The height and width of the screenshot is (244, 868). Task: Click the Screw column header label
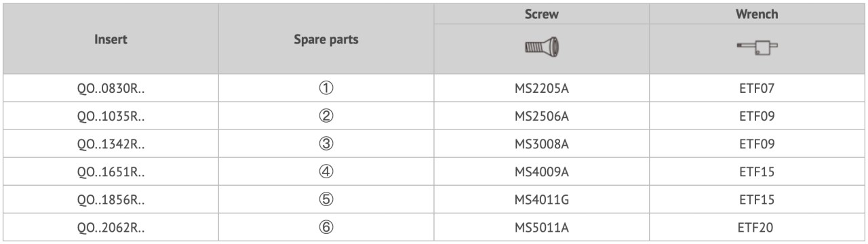click(x=542, y=14)
